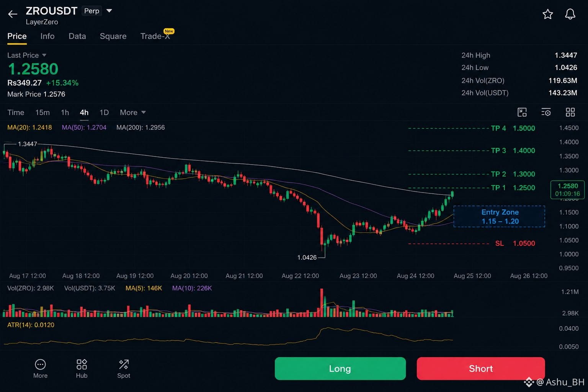Click the 24h Vol(USDT) value 143.23M
Image resolution: width=588 pixels, height=392 pixels.
tap(563, 93)
